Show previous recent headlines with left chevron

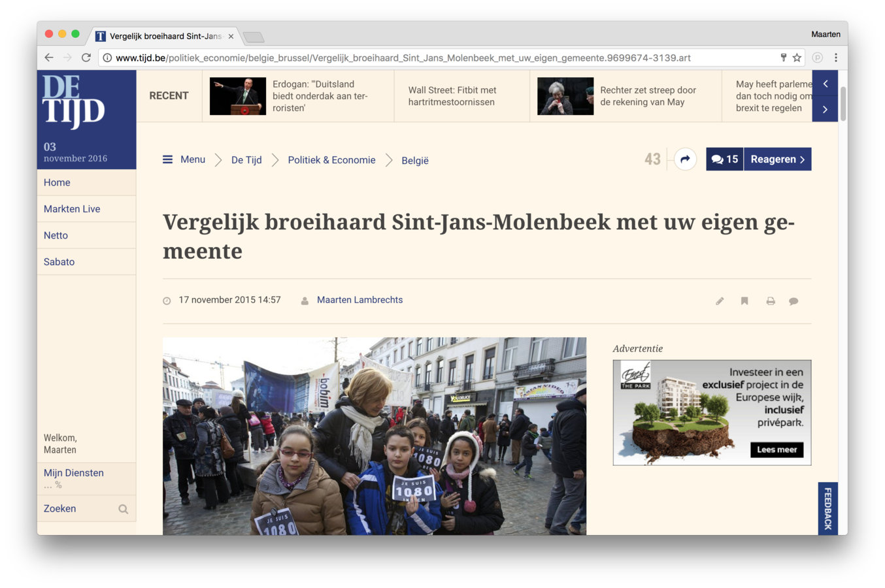click(x=825, y=84)
